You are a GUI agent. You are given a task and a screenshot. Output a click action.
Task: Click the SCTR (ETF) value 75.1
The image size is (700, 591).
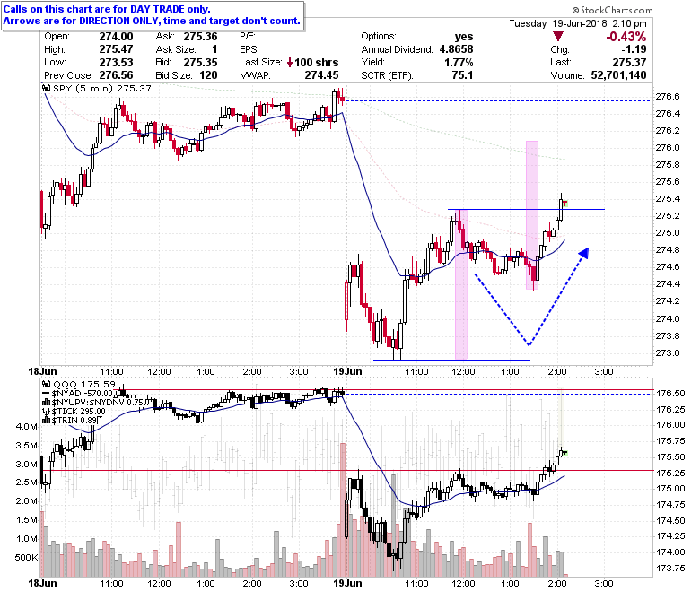click(462, 75)
